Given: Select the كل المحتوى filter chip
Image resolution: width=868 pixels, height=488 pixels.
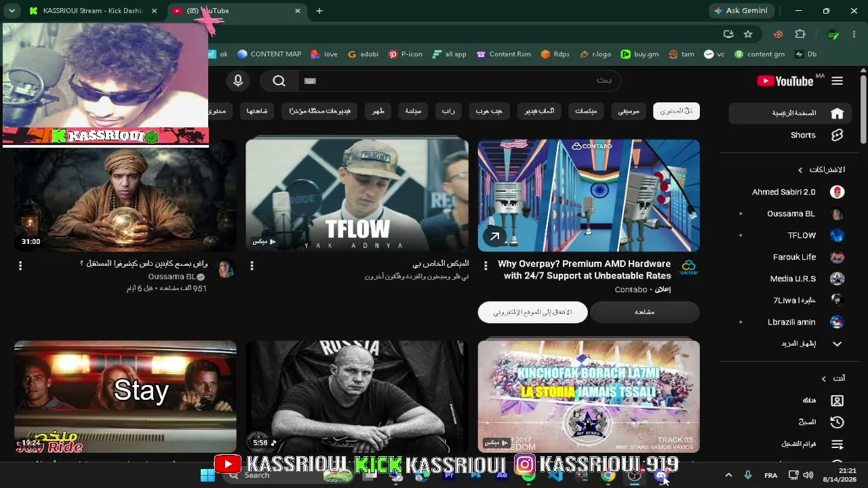Looking at the screenshot, I should click(x=676, y=111).
